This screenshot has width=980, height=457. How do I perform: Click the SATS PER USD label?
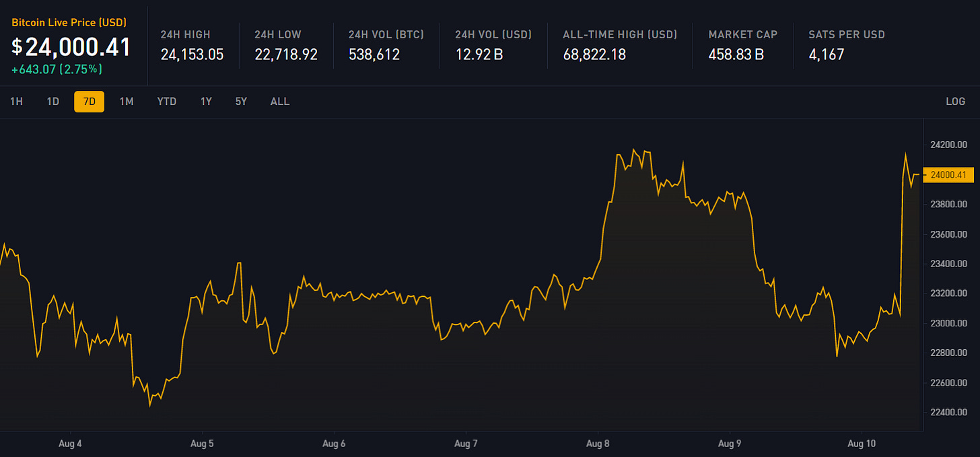pos(847,34)
